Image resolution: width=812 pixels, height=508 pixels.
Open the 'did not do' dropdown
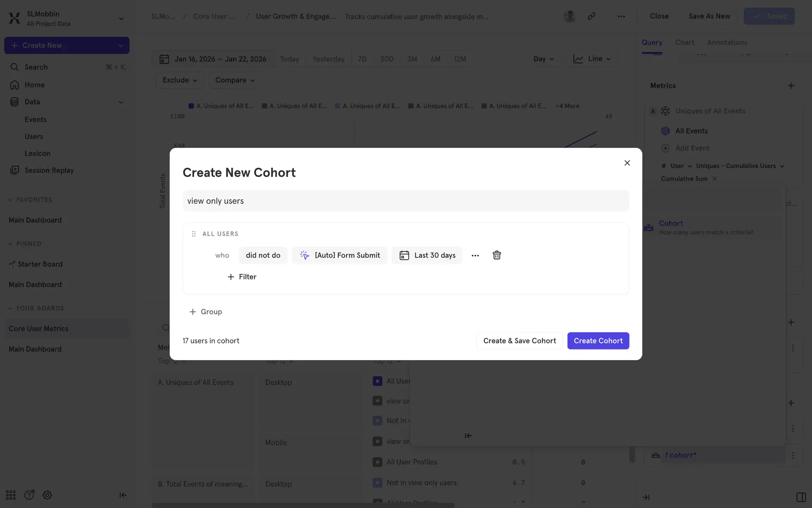tap(263, 255)
